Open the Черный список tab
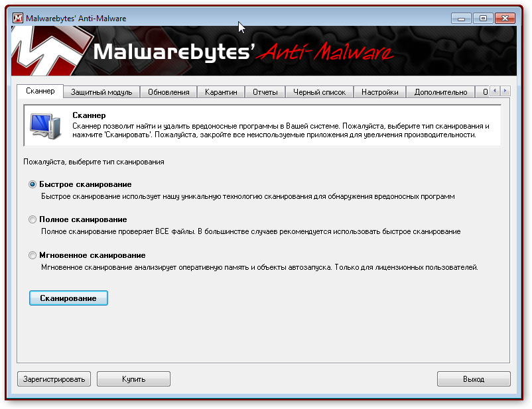 tap(319, 92)
